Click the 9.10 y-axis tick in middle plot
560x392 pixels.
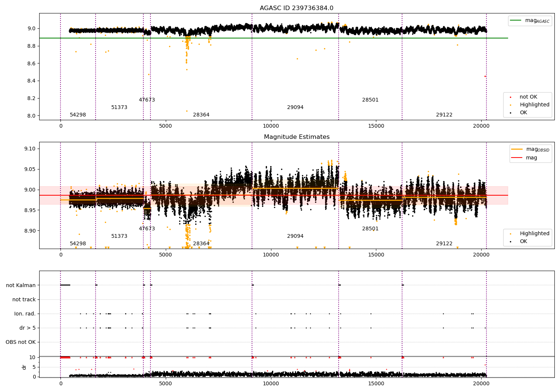click(30, 149)
